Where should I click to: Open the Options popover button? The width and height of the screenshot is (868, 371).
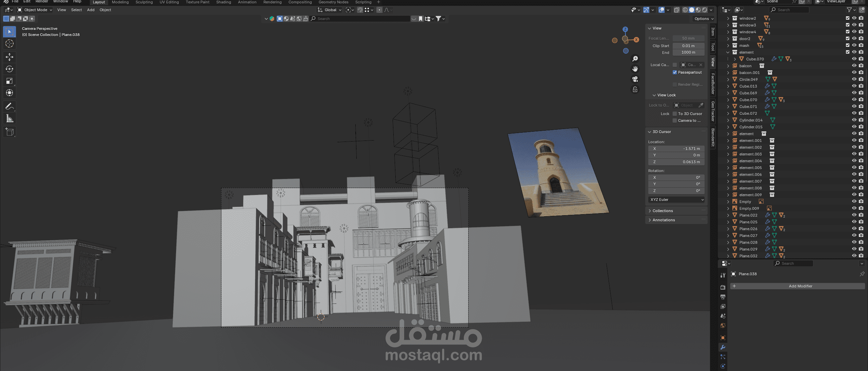coord(704,19)
